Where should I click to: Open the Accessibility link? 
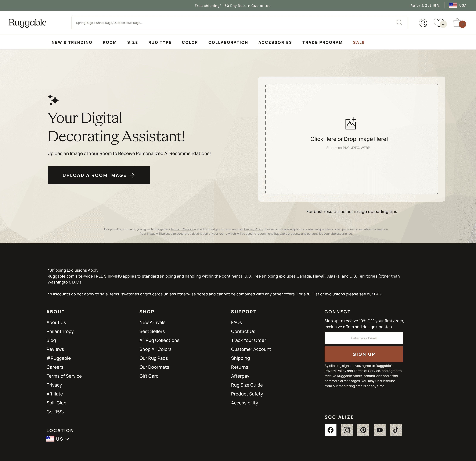[x=245, y=403]
